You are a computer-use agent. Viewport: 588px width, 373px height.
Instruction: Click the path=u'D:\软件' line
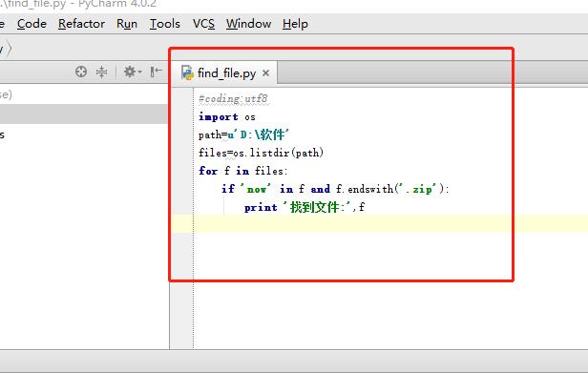(x=243, y=135)
